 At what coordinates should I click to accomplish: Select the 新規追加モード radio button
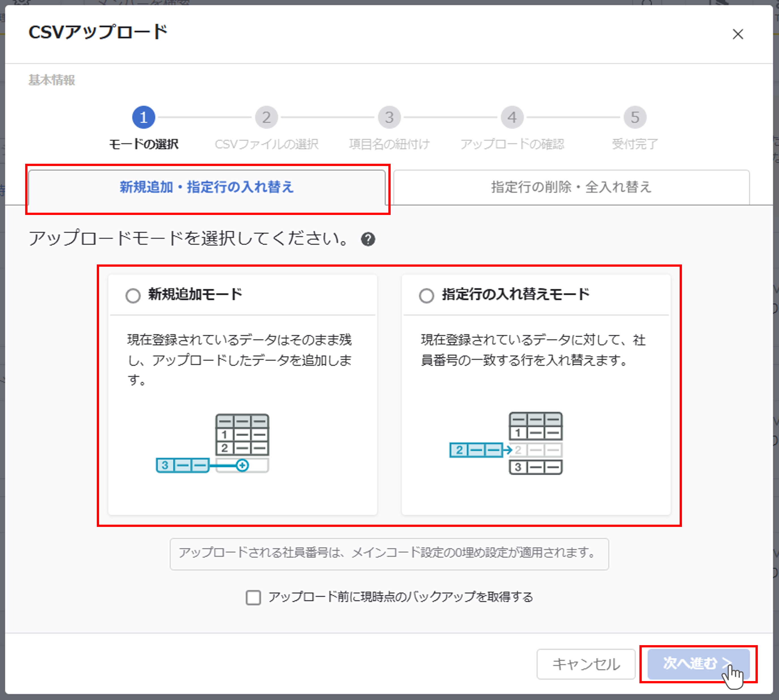pos(133,295)
